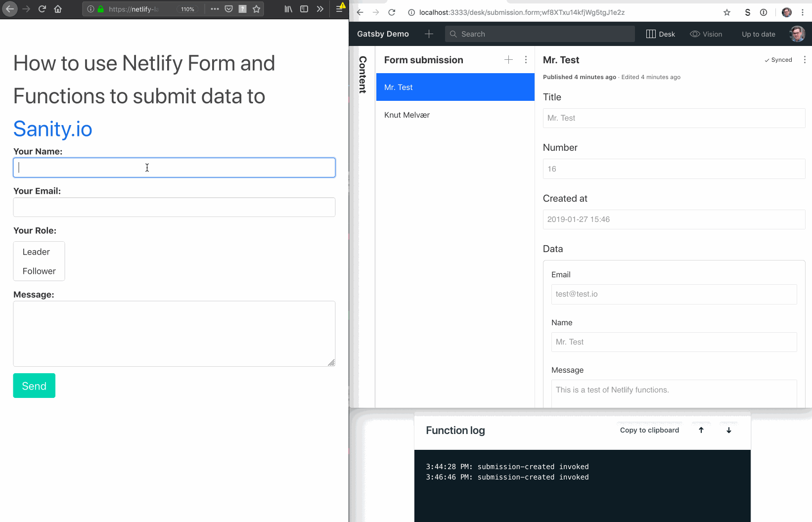Expand Firefox overflow toolbar items

(320, 9)
